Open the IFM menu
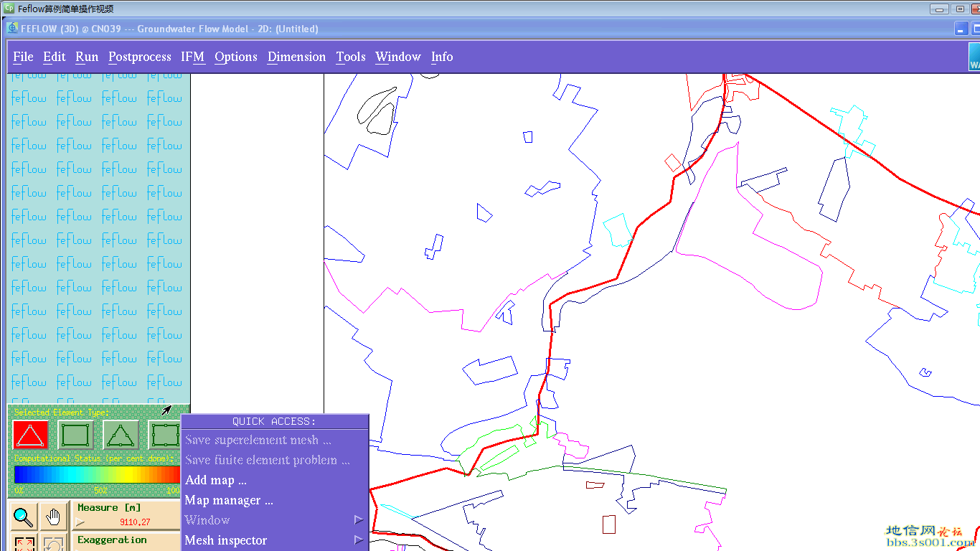Image resolution: width=980 pixels, height=551 pixels. point(192,57)
